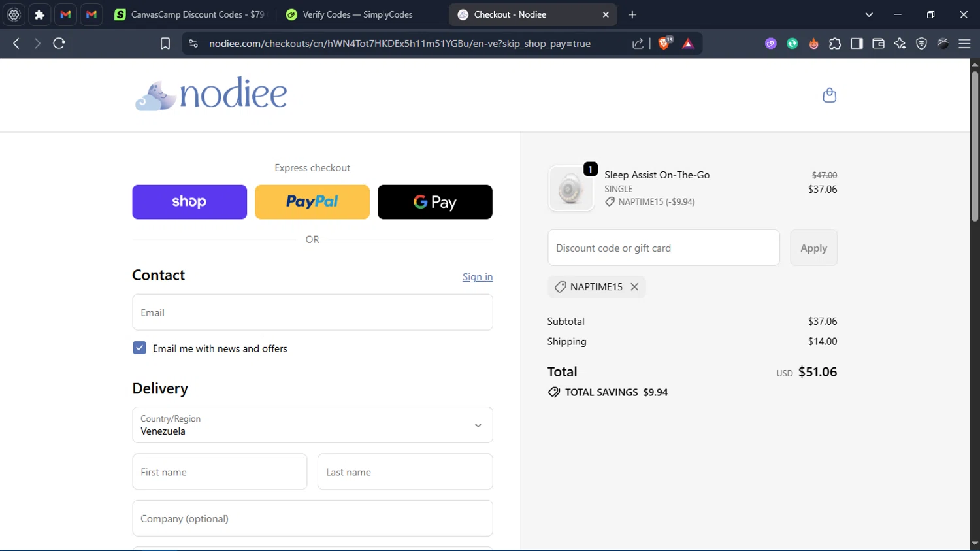Focus the First name field
Screen dimensions: 980x551
pos(220,472)
